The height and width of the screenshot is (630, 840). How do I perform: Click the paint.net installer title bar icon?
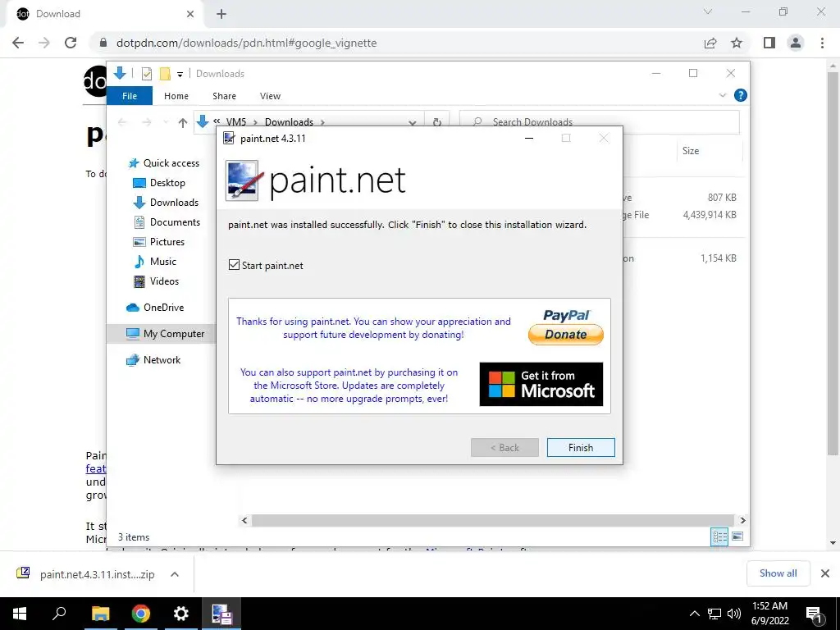pos(229,138)
